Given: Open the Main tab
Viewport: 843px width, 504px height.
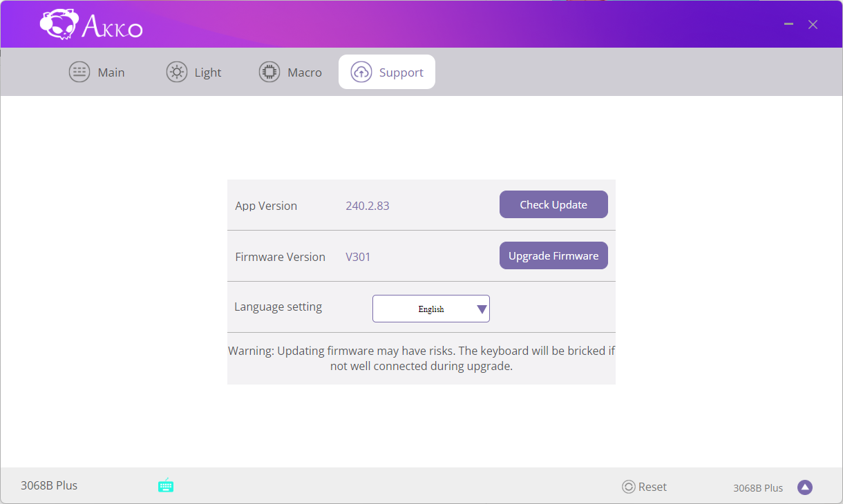Looking at the screenshot, I should pyautogui.click(x=97, y=72).
